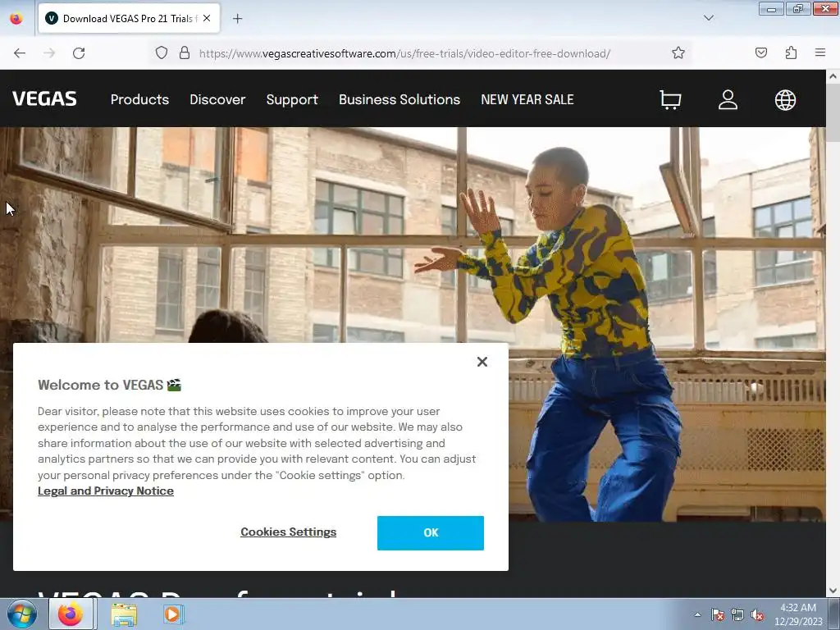Click the site security padlock icon
This screenshot has width=840, height=630.
click(x=185, y=53)
